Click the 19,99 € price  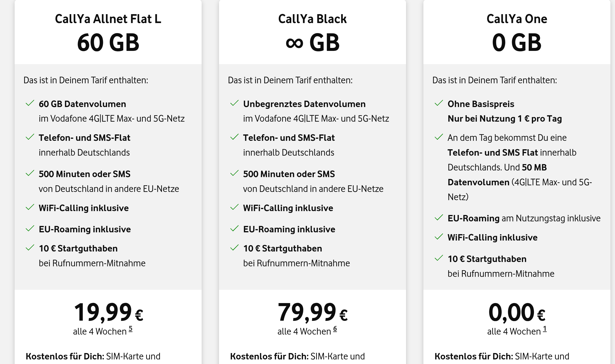108,312
